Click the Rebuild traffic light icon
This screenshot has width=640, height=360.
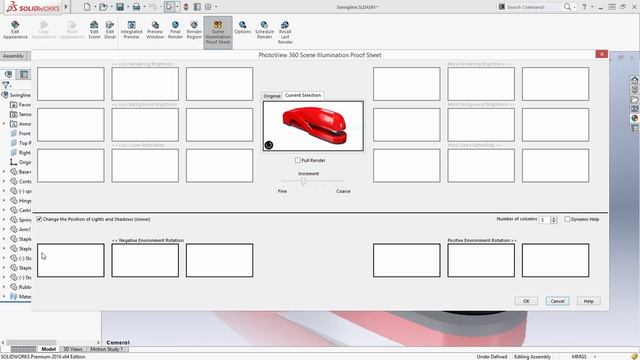[186, 7]
